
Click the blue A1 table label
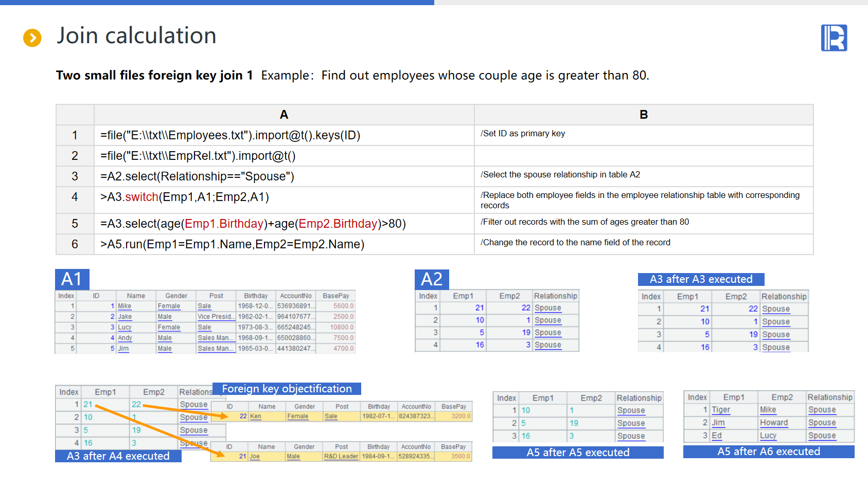click(72, 279)
